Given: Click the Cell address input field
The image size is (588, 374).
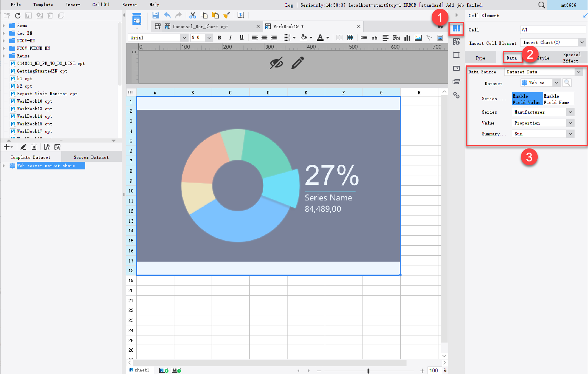Looking at the screenshot, I should 553,30.
